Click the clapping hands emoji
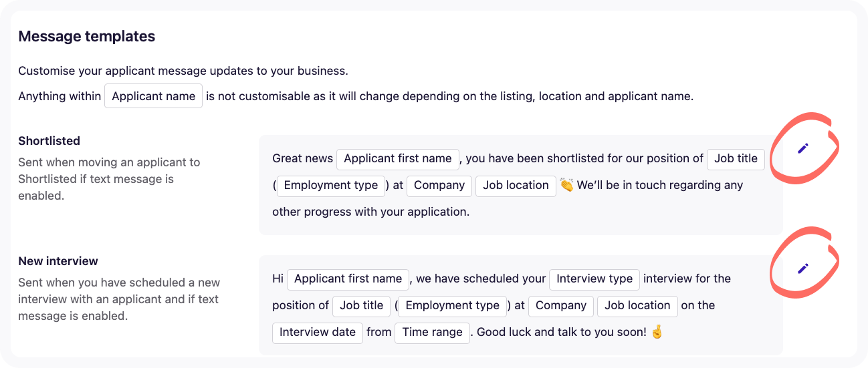 (x=566, y=185)
